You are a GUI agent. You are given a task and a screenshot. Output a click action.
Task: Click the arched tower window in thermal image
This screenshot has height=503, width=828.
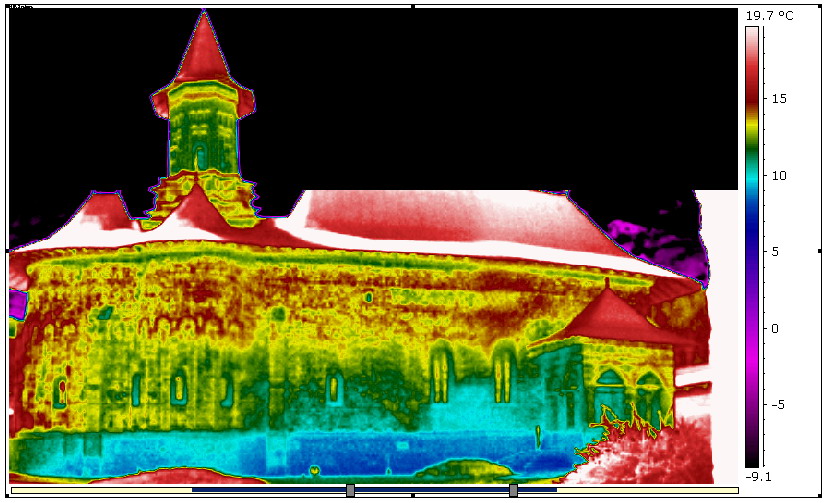pos(200,156)
